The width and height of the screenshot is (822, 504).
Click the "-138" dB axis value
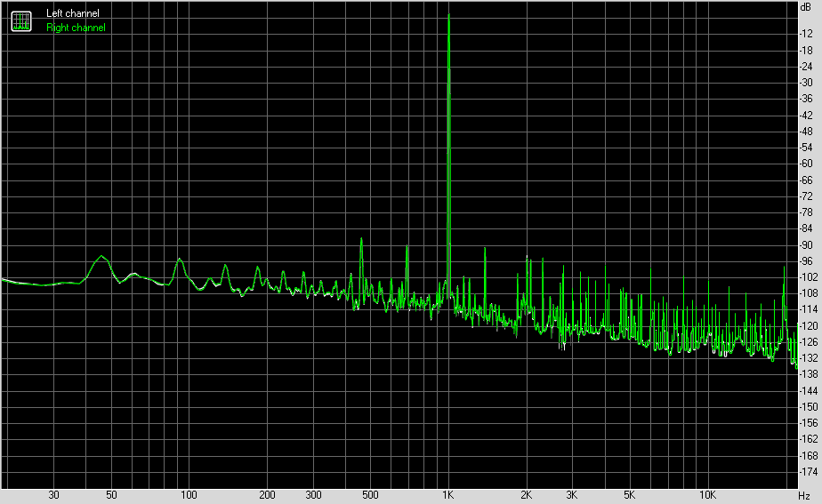[x=808, y=374]
